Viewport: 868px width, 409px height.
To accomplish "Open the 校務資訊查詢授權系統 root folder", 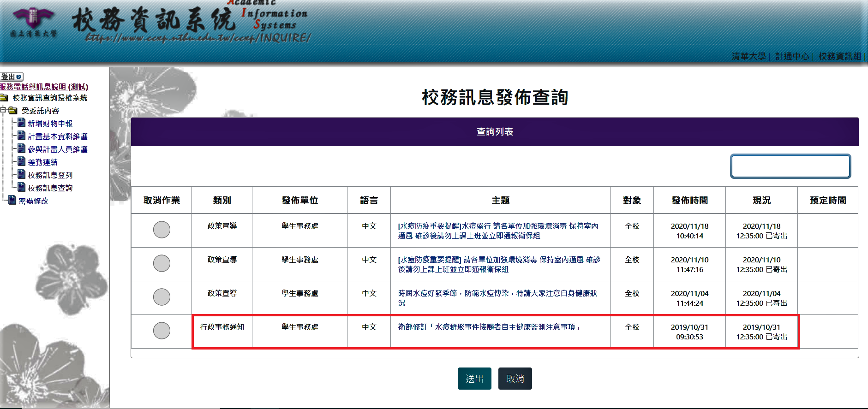I will tap(4, 98).
